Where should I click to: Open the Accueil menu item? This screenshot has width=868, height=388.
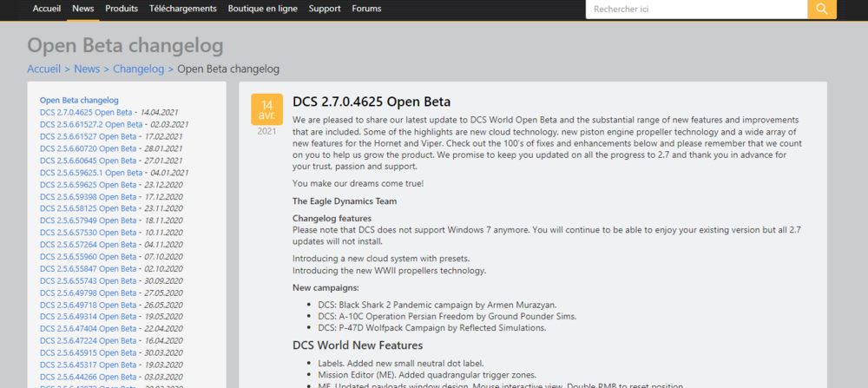click(47, 9)
